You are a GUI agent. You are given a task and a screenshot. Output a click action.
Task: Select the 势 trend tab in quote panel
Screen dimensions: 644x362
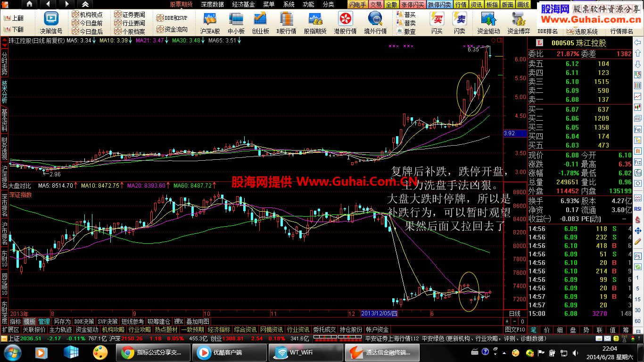coord(586,329)
